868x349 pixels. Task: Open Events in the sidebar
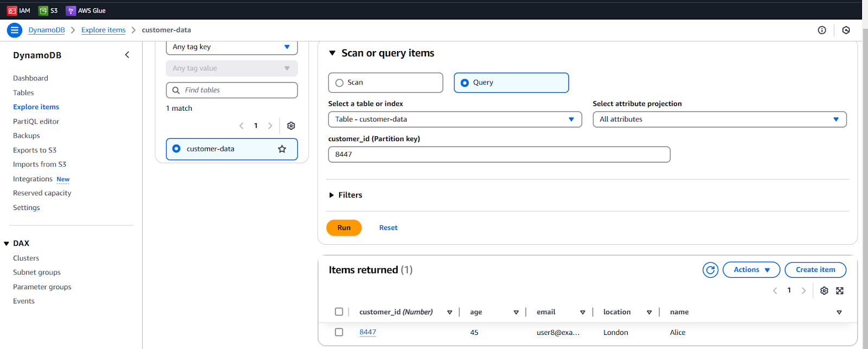[24, 301]
